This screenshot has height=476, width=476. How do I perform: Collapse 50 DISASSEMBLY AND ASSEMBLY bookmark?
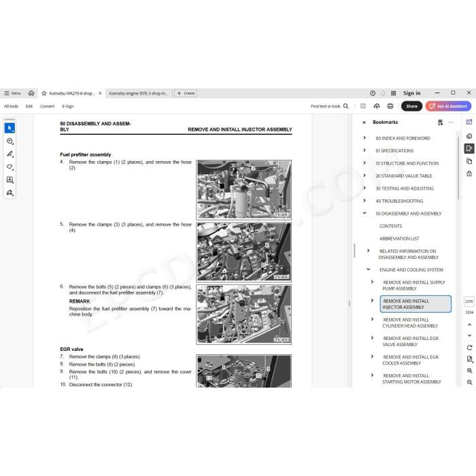tap(364, 213)
